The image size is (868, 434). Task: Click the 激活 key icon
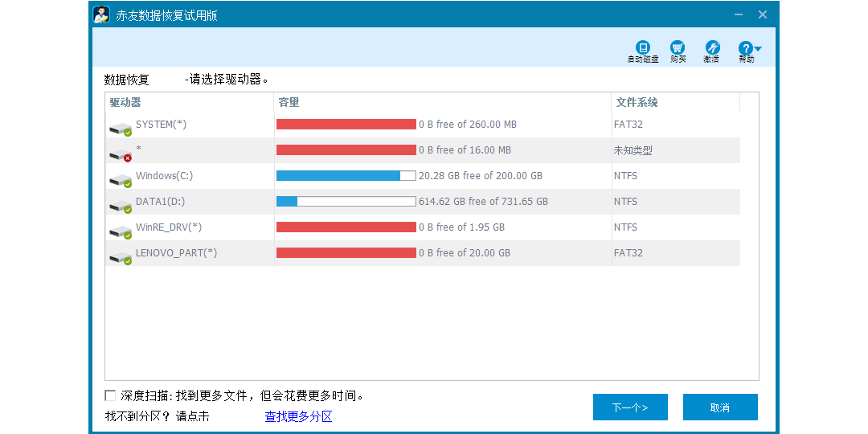click(x=712, y=48)
